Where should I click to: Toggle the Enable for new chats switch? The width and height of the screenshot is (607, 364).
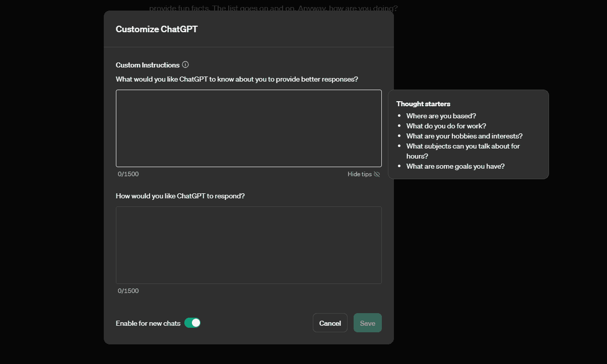pos(192,323)
